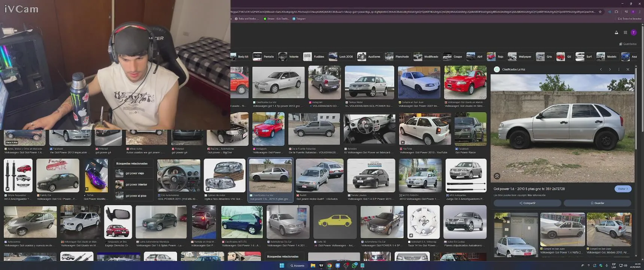Open volume control in system tray

pos(626,265)
